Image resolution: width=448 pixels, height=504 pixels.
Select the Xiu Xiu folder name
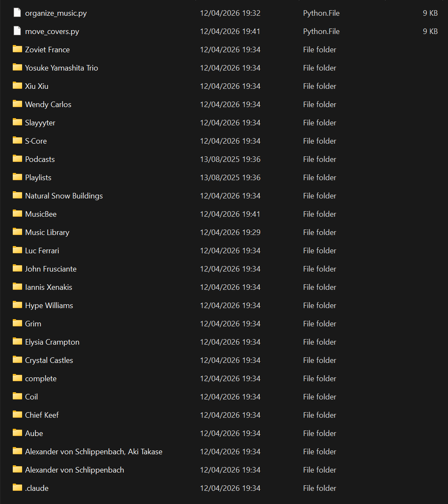pos(37,86)
